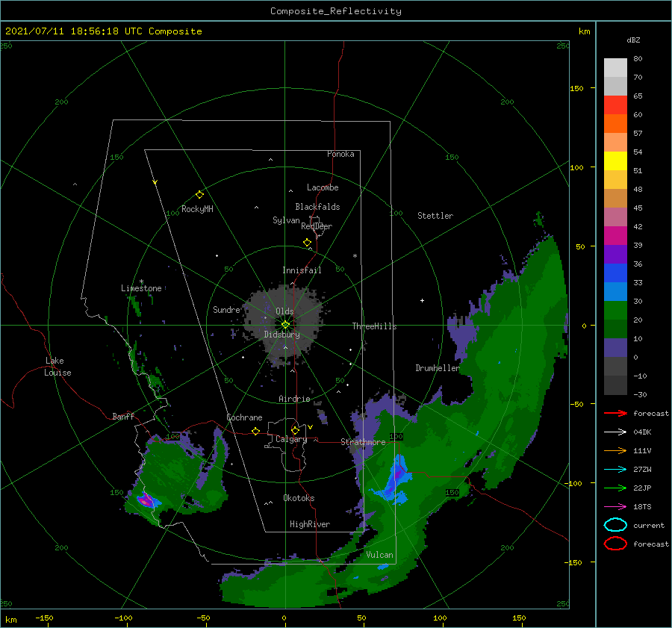The image size is (672, 628).
Task: Click the Didsbury town label
Action: (281, 335)
